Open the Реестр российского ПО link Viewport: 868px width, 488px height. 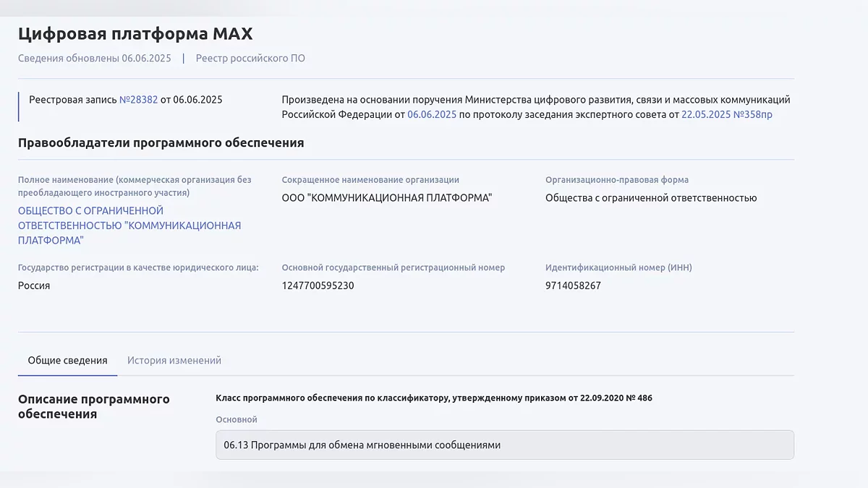(x=250, y=59)
